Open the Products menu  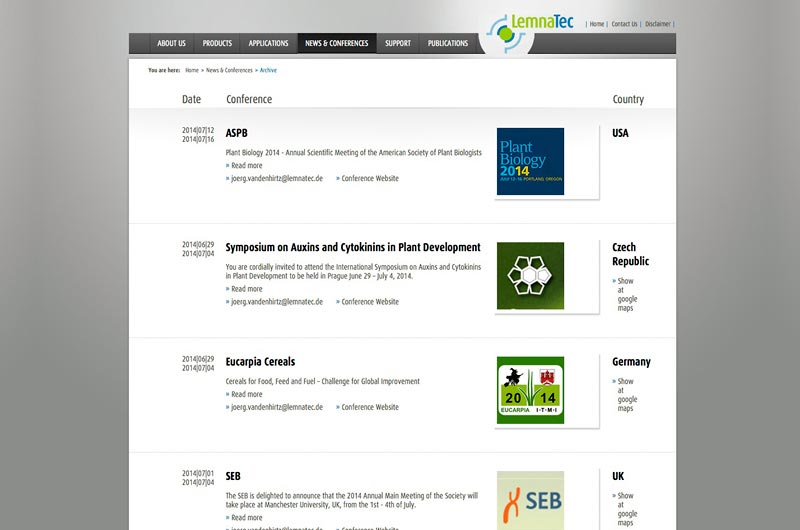tap(217, 44)
